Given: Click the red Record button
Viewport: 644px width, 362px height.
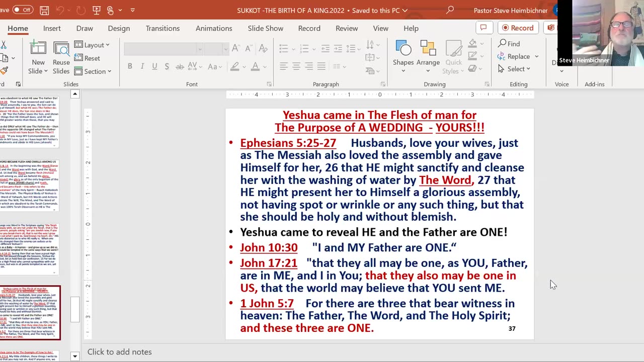Looking at the screenshot, I should pyautogui.click(x=518, y=28).
